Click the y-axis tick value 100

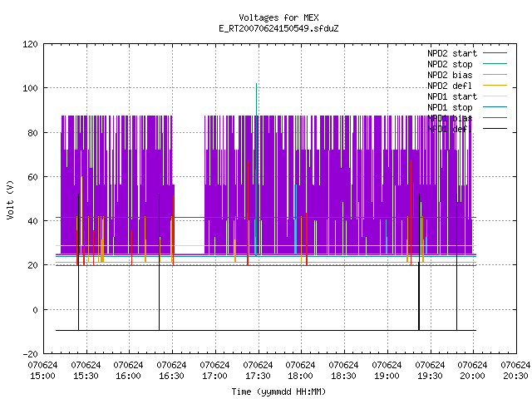click(x=30, y=89)
